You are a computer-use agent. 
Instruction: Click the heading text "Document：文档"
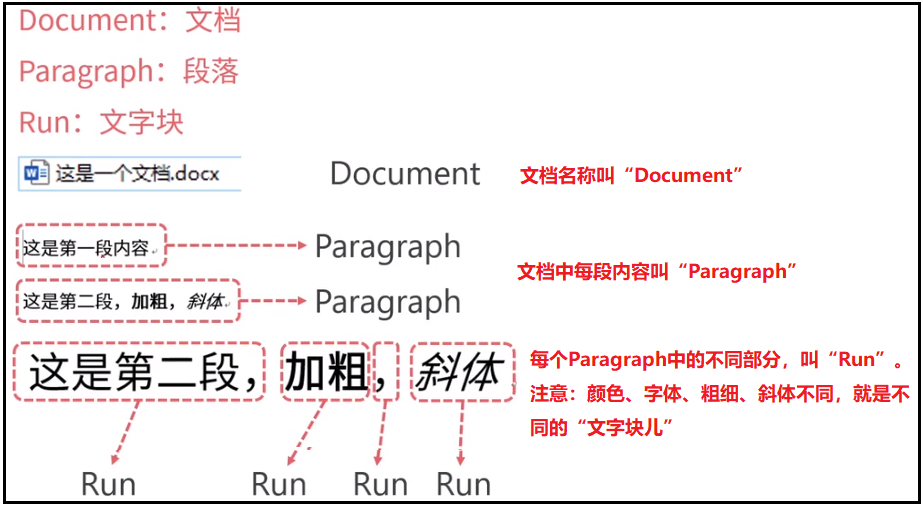[x=130, y=21]
